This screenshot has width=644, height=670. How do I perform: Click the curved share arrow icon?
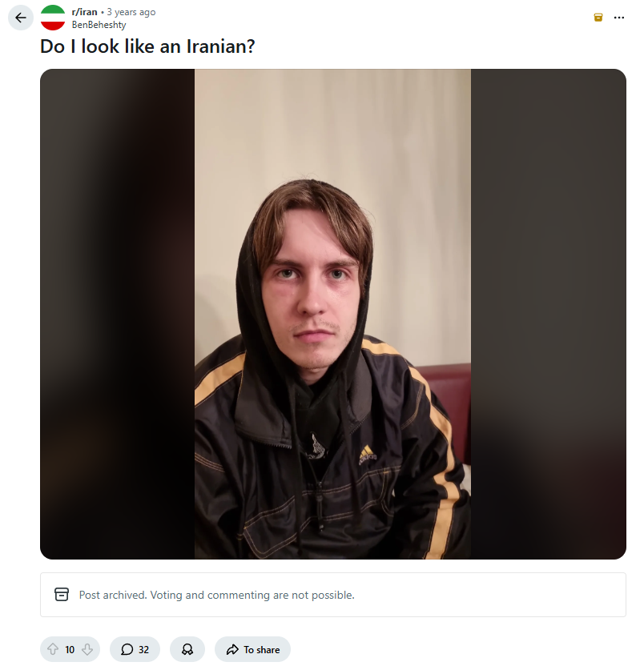click(x=232, y=649)
